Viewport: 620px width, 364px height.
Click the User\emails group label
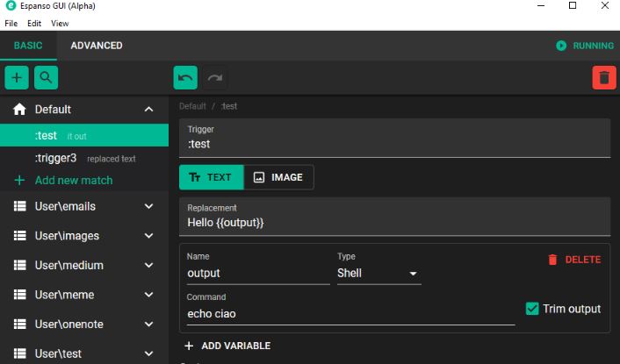(65, 206)
